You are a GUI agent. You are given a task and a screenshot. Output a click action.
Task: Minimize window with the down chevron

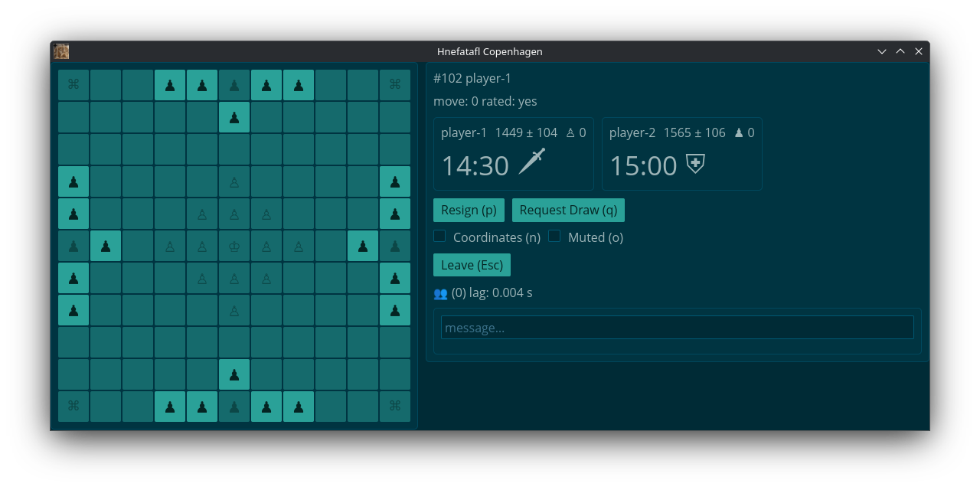(x=882, y=51)
